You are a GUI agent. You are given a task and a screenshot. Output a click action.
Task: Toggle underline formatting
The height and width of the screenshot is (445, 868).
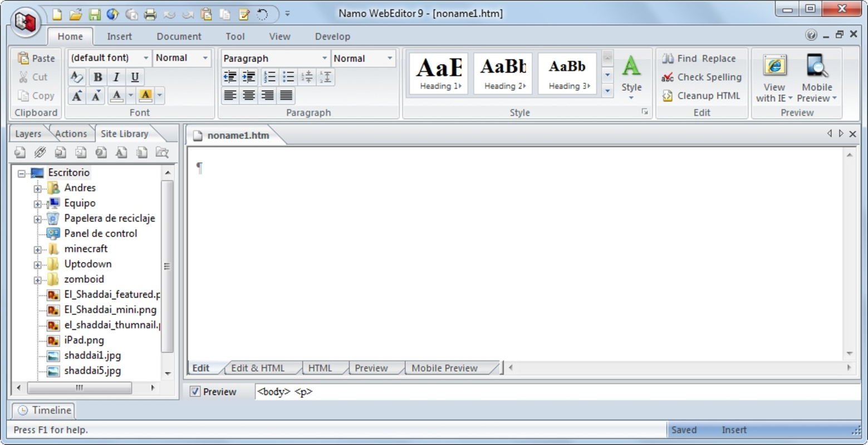tap(135, 77)
